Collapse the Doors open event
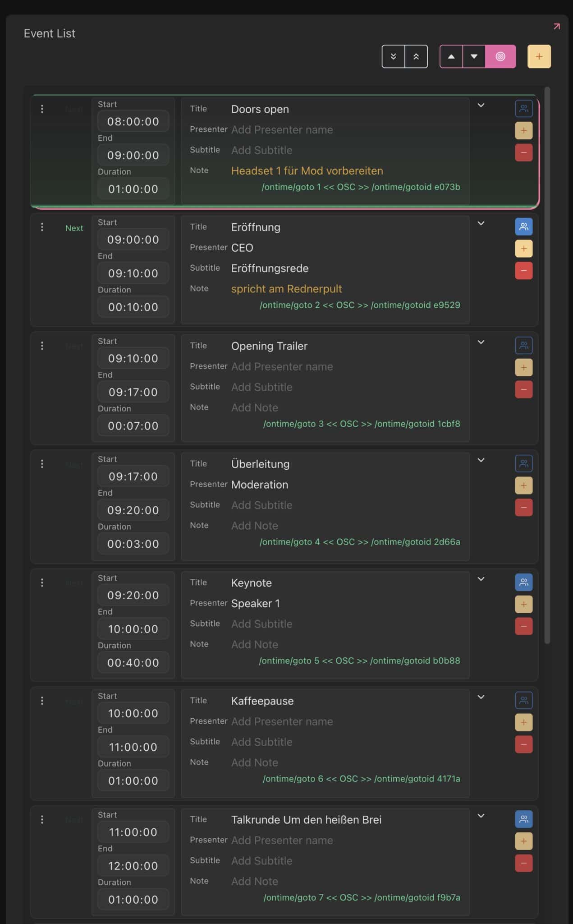 click(x=481, y=106)
